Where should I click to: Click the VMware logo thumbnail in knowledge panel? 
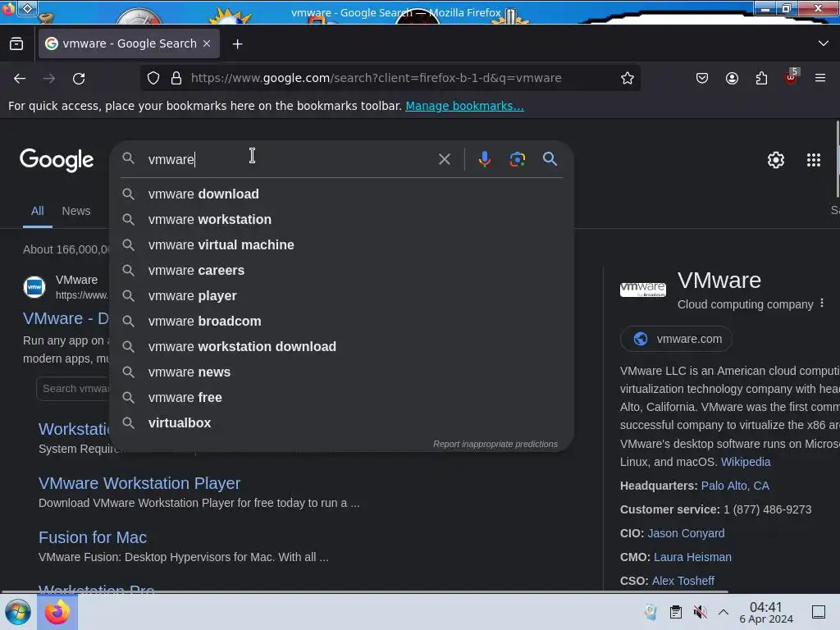(x=643, y=290)
